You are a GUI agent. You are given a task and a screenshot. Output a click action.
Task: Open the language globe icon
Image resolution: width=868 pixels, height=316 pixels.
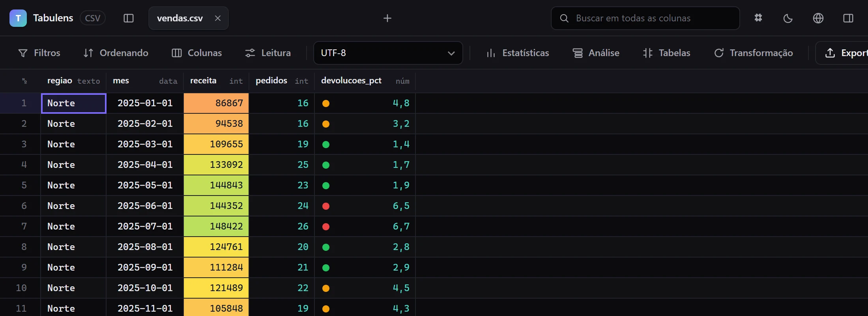tap(818, 18)
